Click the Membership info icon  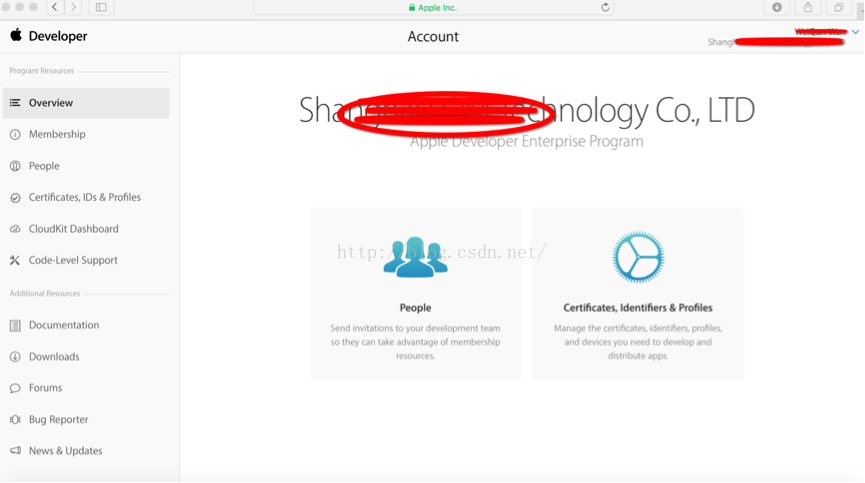pyautogui.click(x=15, y=135)
